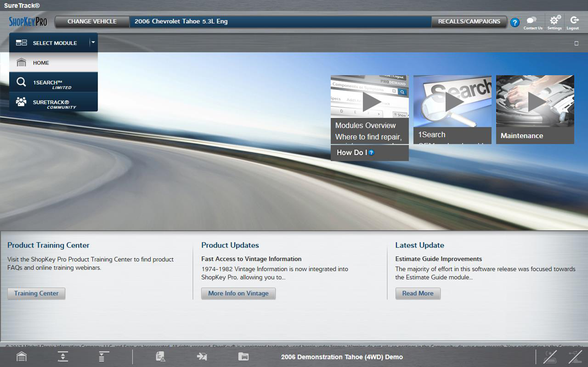The width and height of the screenshot is (588, 367).
Task: Click the home garage icon in bottom bar
Action: (22, 357)
